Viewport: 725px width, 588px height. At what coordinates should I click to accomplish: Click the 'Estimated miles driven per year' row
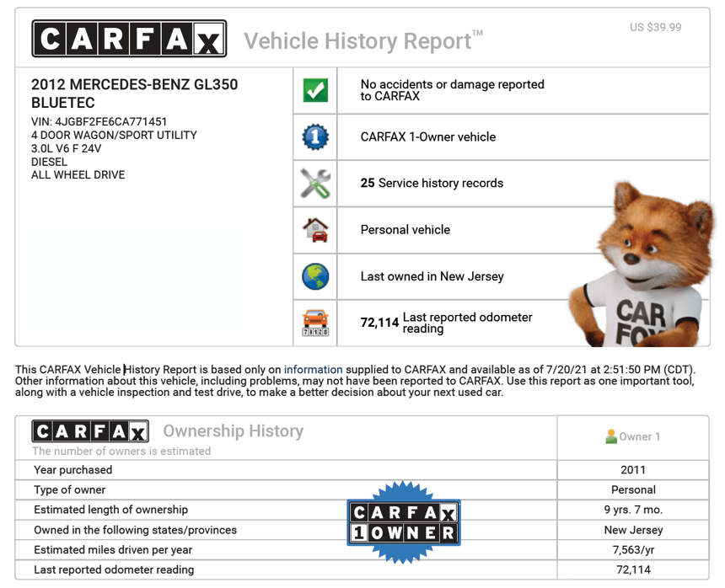point(113,550)
